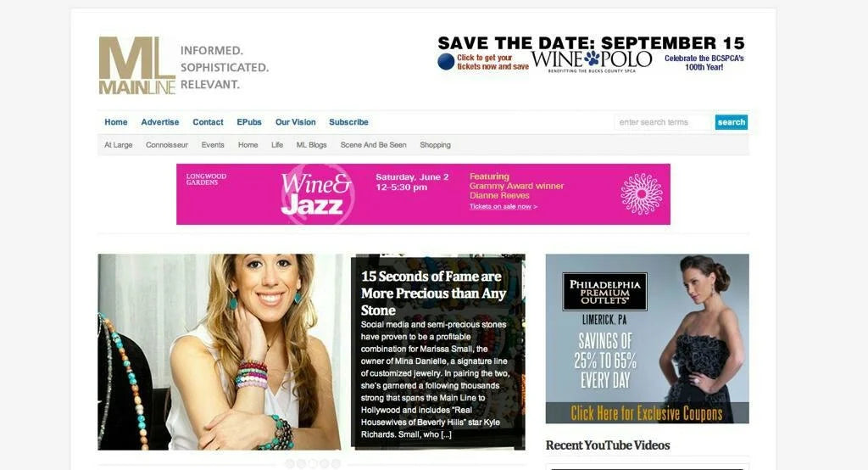
Task: Open the 15 Seconds of Fame article headline
Action: (433, 294)
